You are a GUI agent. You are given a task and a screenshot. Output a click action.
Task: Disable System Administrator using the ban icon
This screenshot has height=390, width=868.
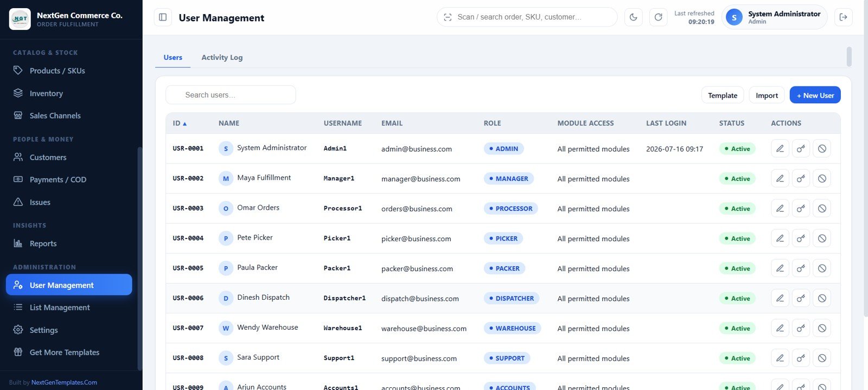(x=822, y=149)
